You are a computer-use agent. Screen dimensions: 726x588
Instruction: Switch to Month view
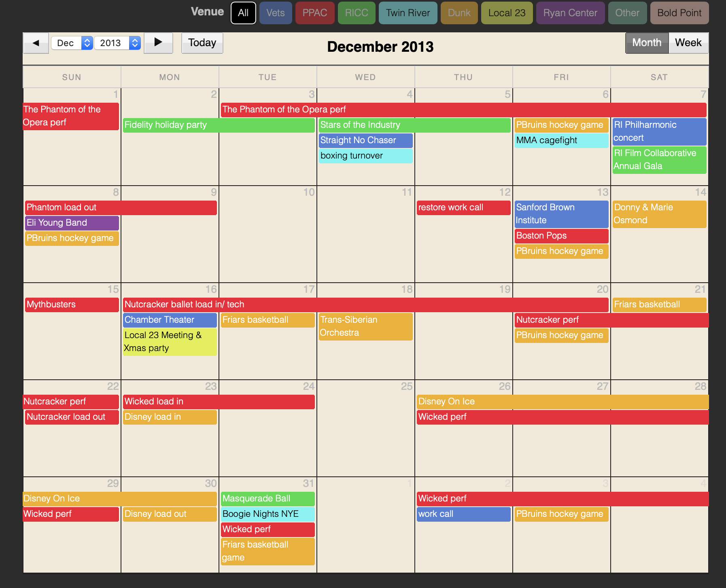(x=646, y=43)
